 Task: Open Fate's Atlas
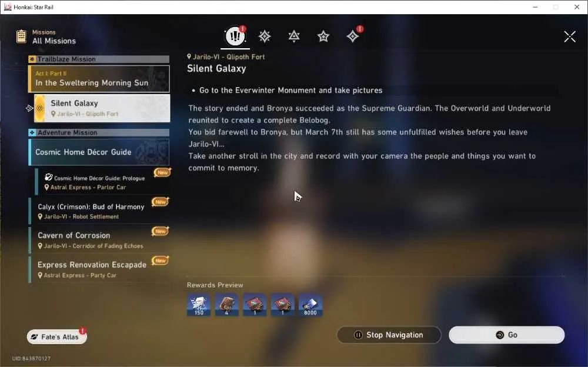pos(56,336)
